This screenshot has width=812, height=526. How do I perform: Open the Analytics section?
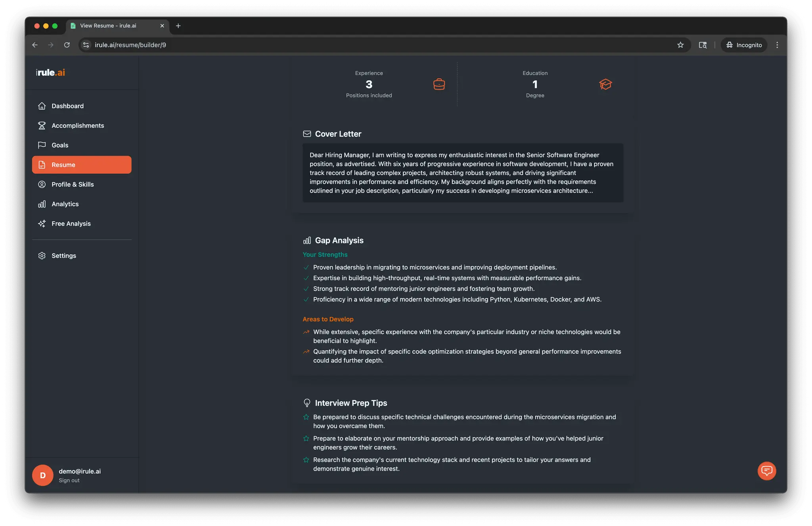tap(82, 204)
